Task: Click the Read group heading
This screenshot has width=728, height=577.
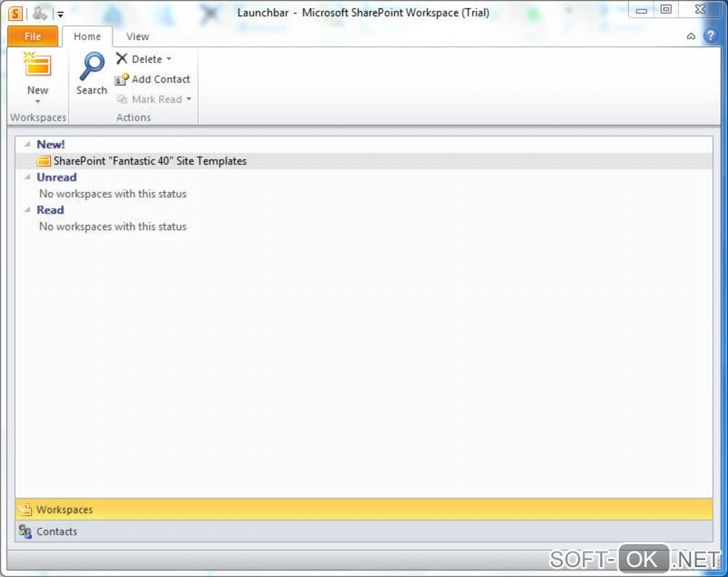Action: click(50, 210)
